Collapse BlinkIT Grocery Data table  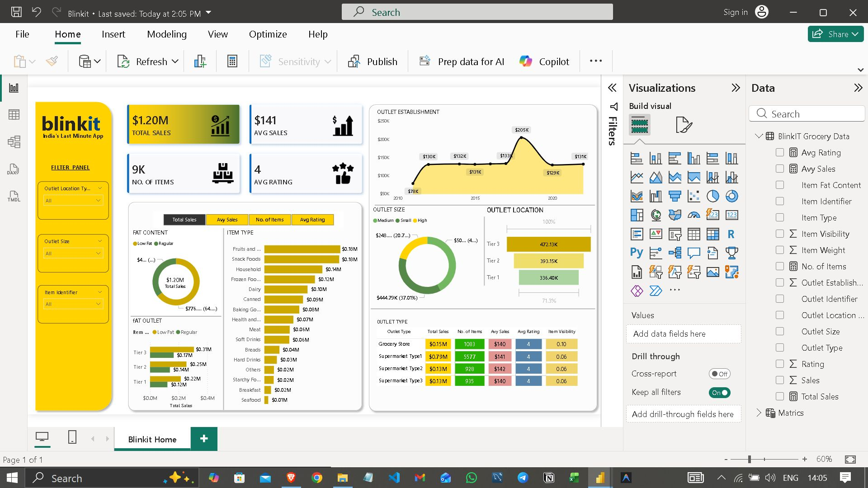[759, 136]
